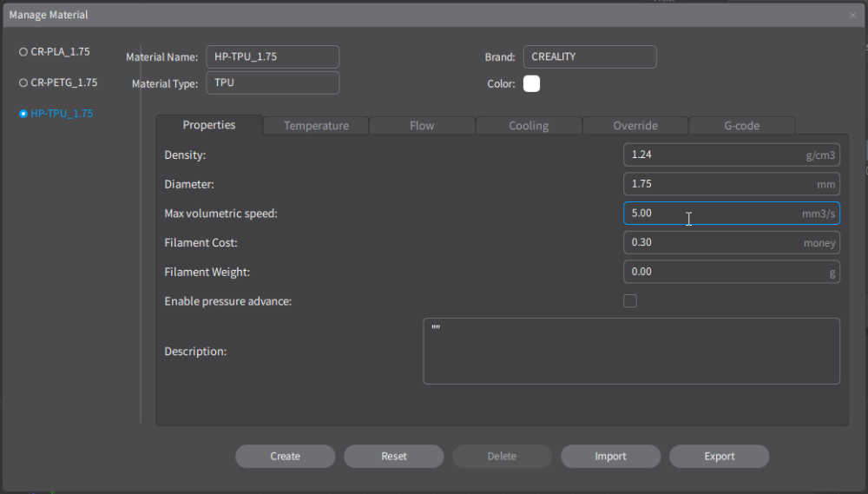Close the Manage Material dialog

tap(853, 15)
